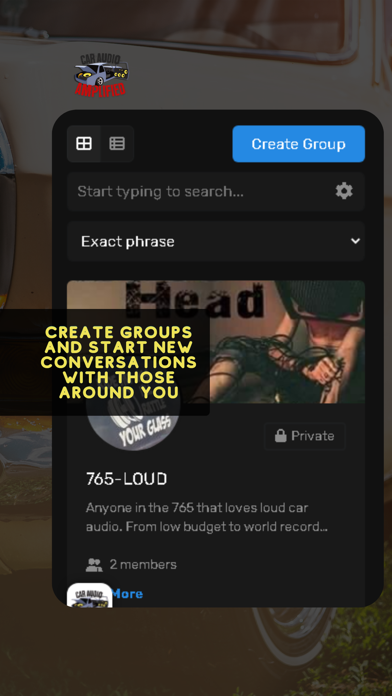
Task: Open search settings gear icon
Action: (x=344, y=191)
